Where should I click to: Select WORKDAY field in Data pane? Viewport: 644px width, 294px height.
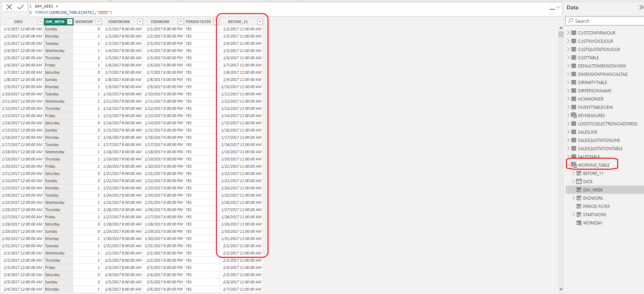(x=593, y=223)
